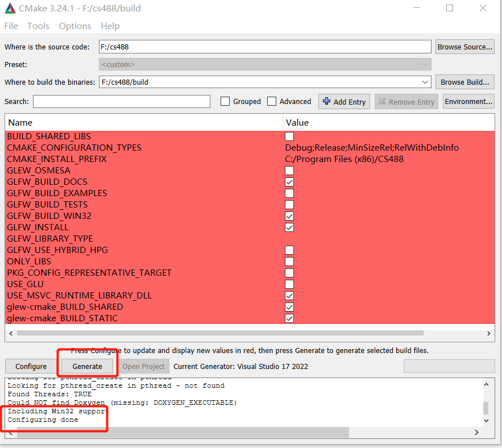
Task: Click the Browse Source button
Action: [464, 47]
